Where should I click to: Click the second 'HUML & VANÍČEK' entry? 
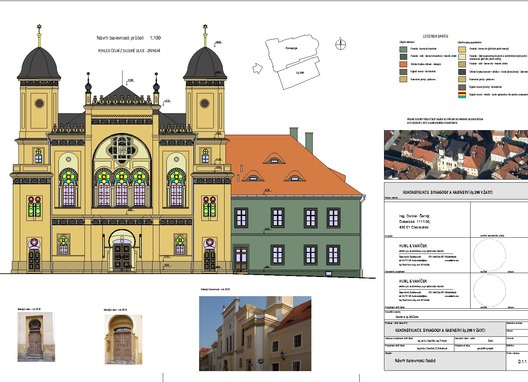pyautogui.click(x=413, y=281)
